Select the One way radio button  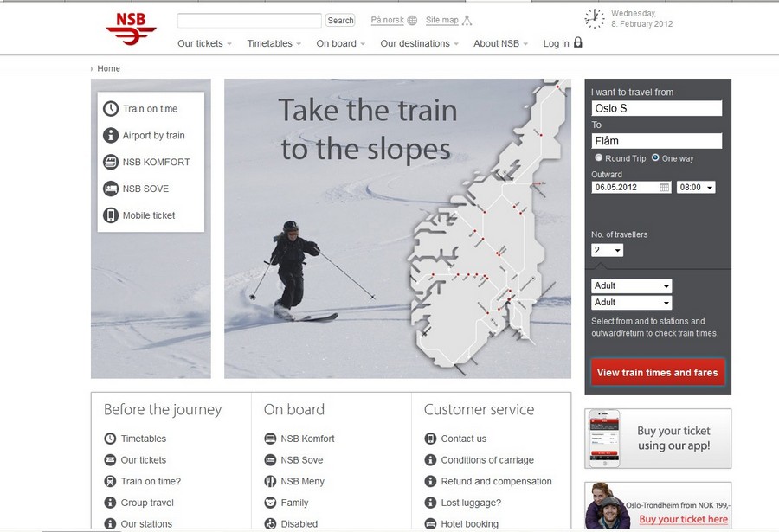pyautogui.click(x=655, y=157)
